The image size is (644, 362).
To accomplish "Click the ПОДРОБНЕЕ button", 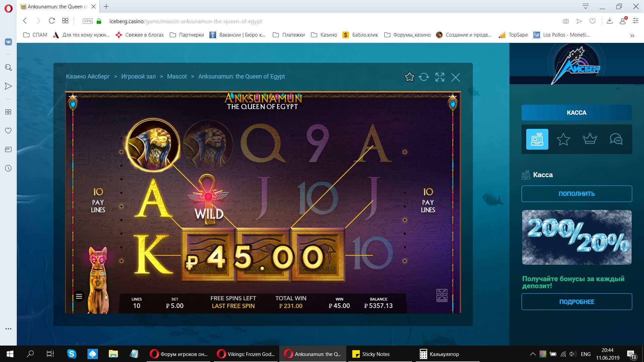I will (577, 302).
